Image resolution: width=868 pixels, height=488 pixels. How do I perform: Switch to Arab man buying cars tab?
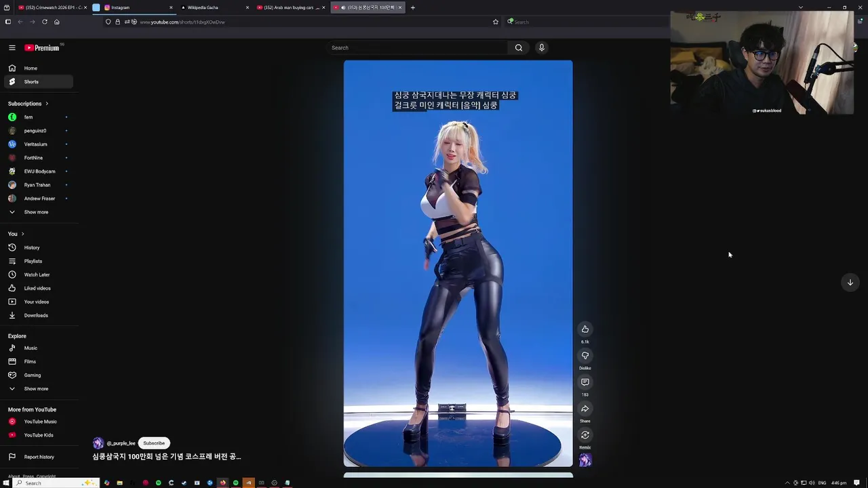290,7
